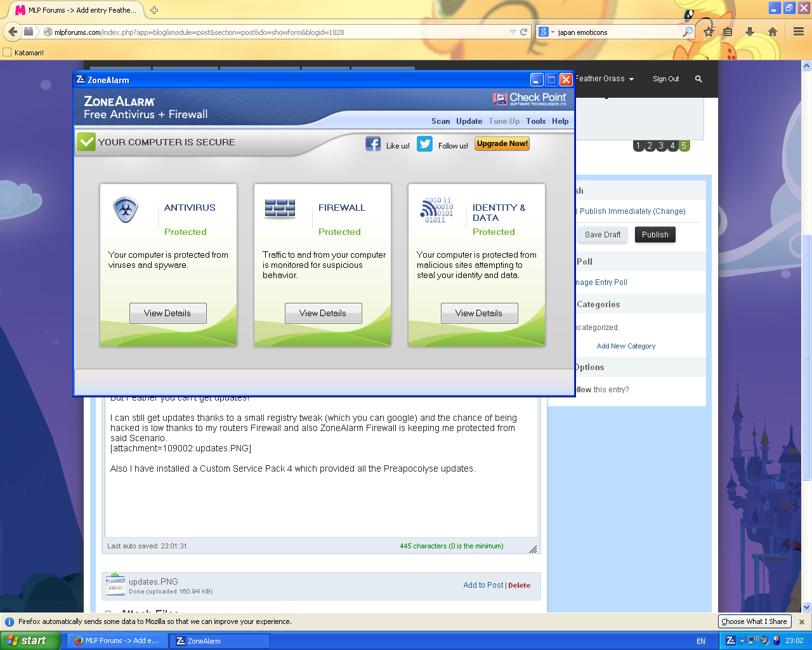Viewport: 812px width, 650px height.
Task: Click the search magnifier in Firefox search box
Action: (x=688, y=32)
